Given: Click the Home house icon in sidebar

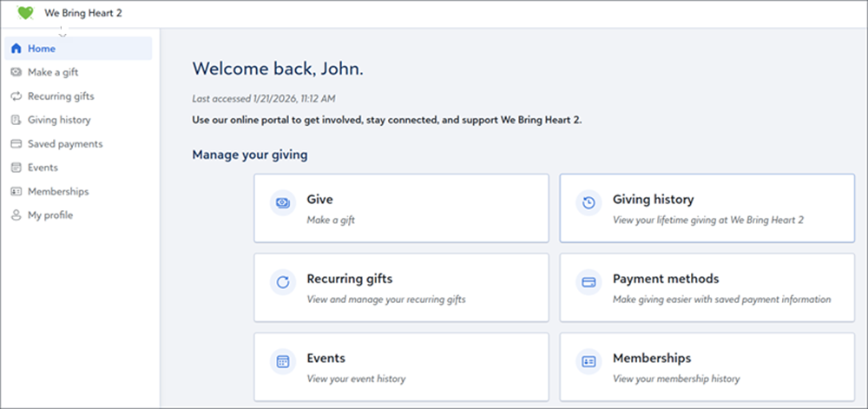Looking at the screenshot, I should [x=16, y=48].
